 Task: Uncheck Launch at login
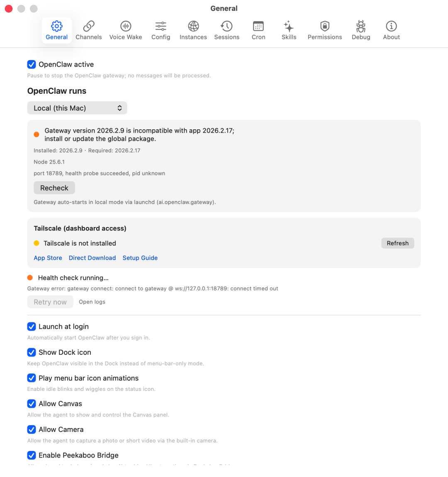pos(32,327)
